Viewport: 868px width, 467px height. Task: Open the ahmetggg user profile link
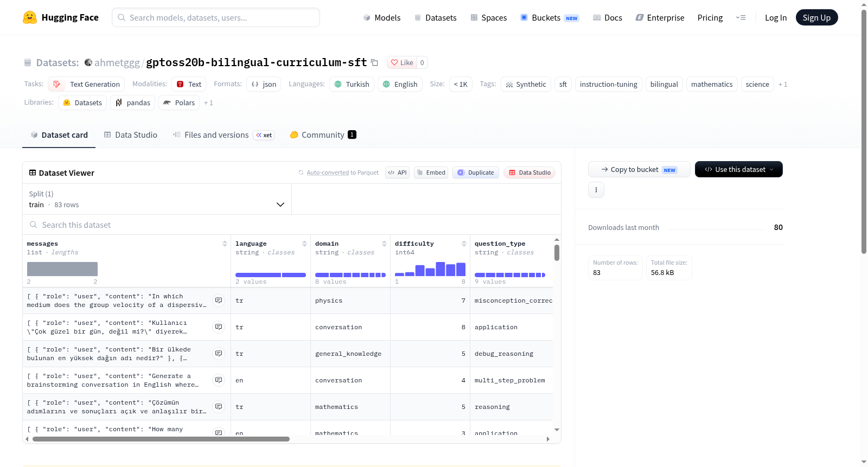click(x=117, y=63)
